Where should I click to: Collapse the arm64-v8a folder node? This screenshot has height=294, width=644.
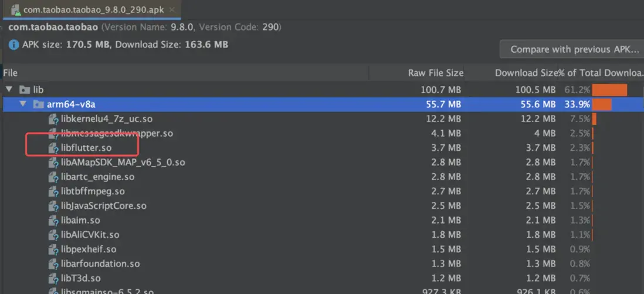(x=22, y=104)
